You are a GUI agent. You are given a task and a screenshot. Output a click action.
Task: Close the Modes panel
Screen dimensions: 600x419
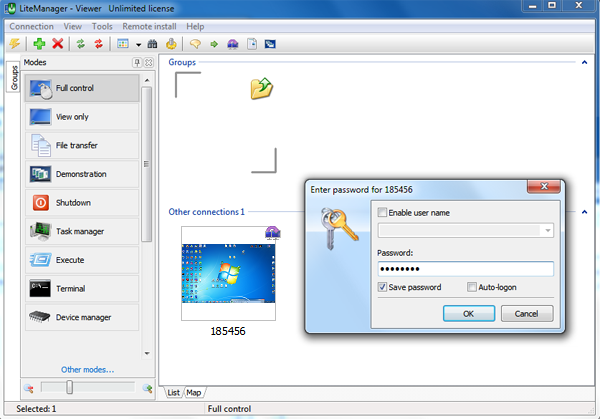(148, 62)
